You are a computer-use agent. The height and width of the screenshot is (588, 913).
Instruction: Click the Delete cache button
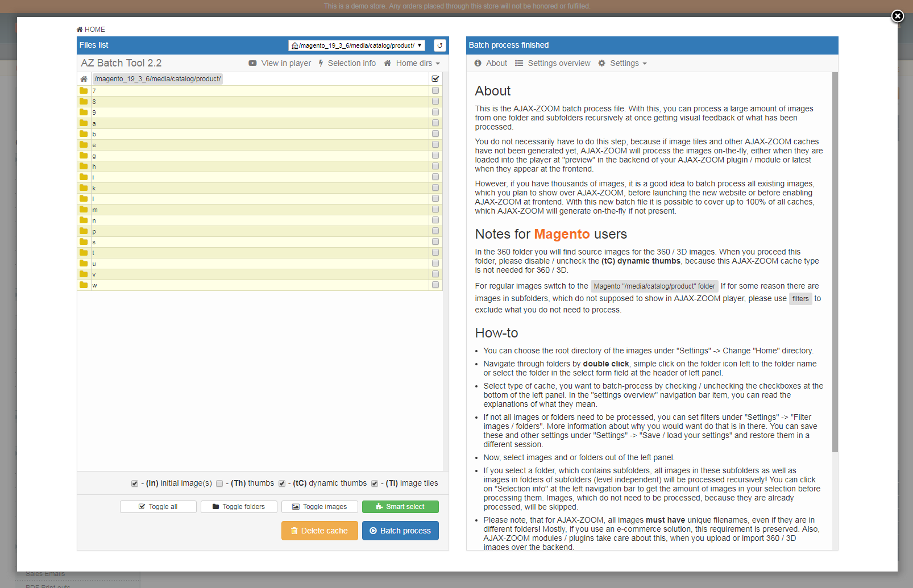coord(319,531)
